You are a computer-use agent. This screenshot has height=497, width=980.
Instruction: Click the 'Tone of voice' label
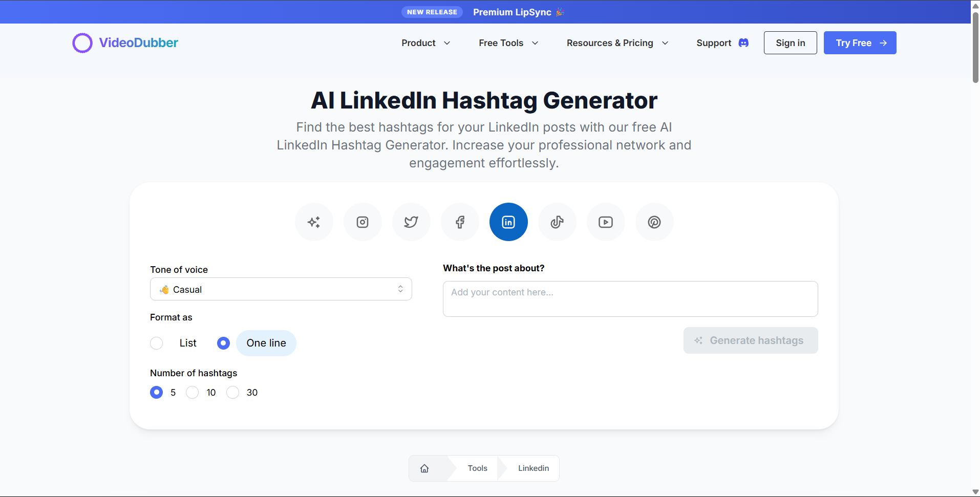click(x=179, y=270)
